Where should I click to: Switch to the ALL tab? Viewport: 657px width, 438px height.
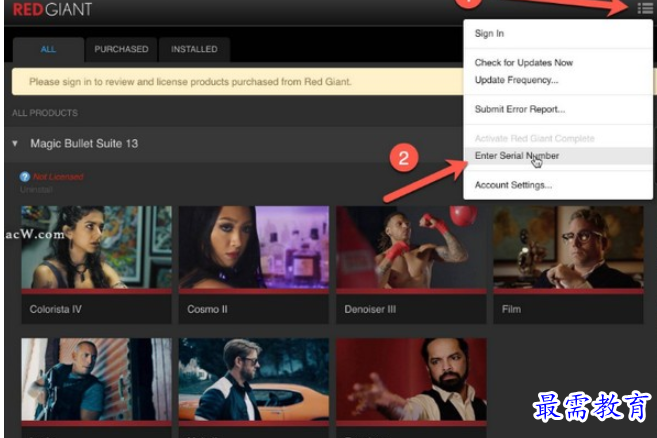48,49
